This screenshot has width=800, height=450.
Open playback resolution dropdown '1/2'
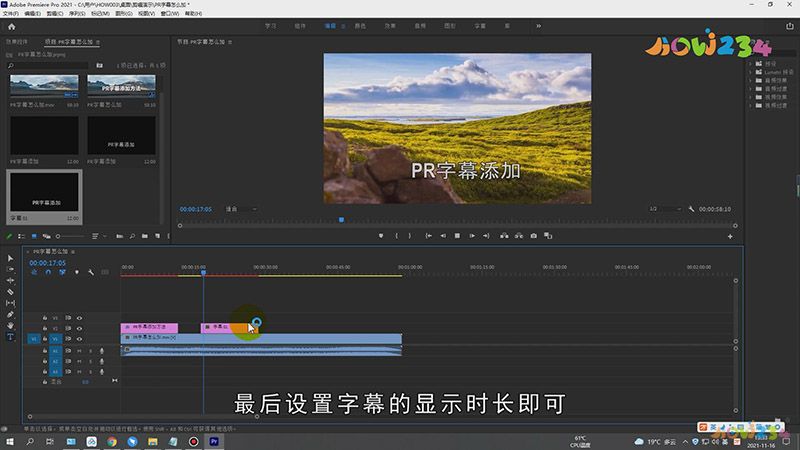coord(665,209)
